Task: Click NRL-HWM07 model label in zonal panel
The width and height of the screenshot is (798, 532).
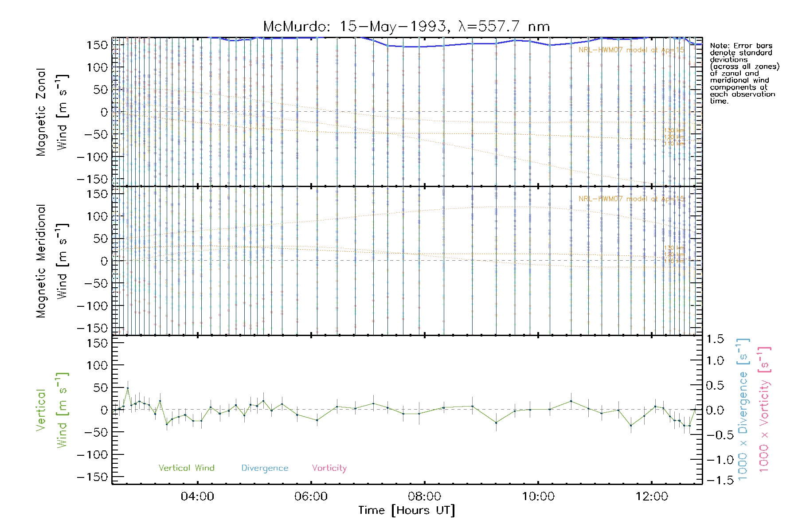Action: (x=631, y=50)
